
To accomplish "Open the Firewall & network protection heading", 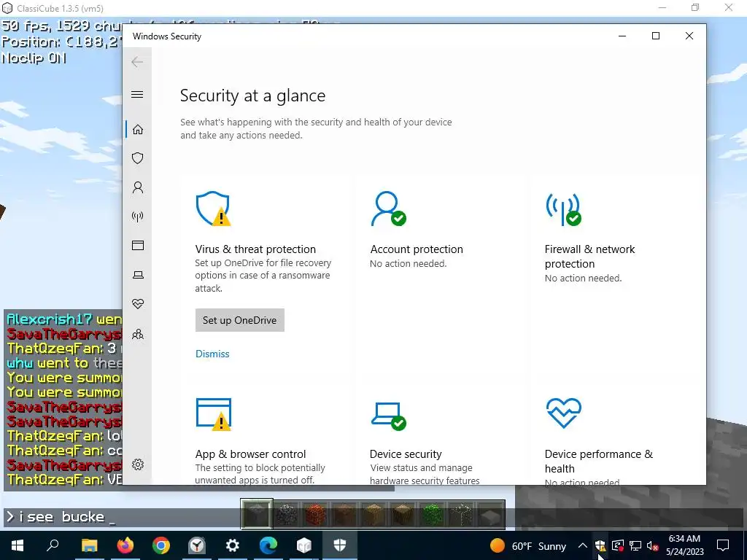I will pos(589,256).
